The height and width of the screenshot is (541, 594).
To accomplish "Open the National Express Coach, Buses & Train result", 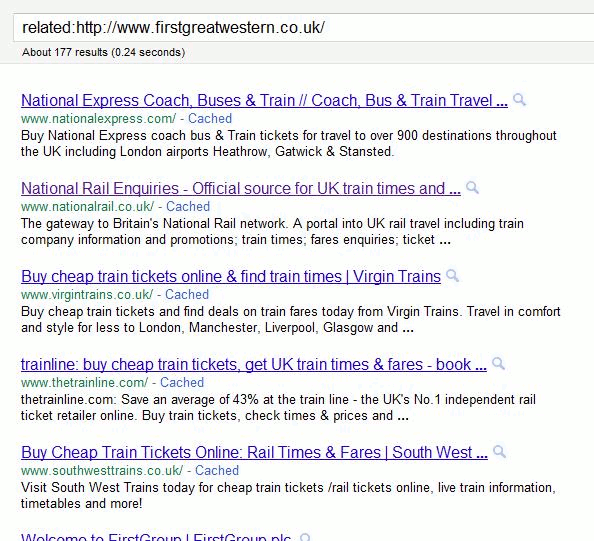I will 264,100.
